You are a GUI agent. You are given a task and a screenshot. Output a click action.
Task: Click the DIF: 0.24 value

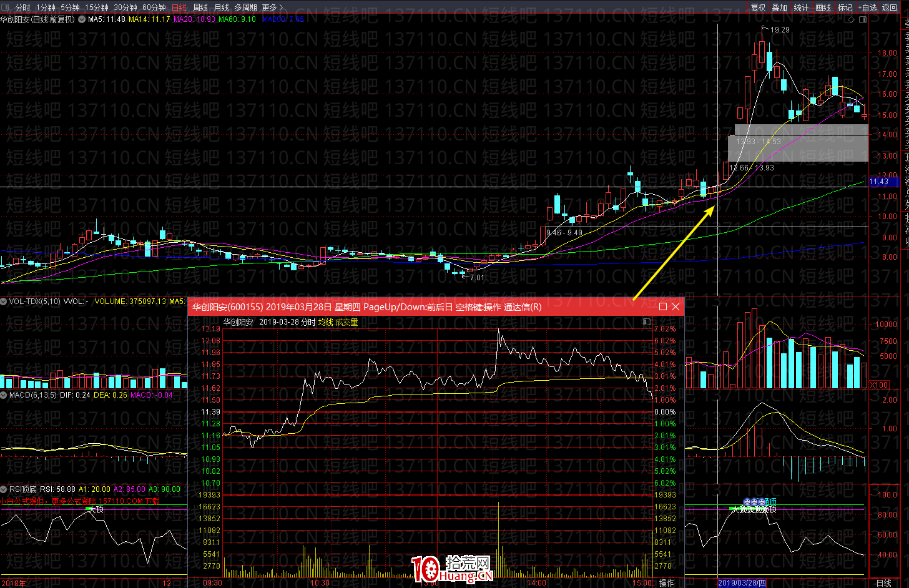point(75,395)
